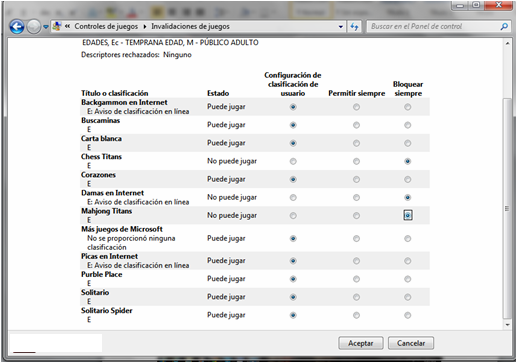This screenshot has height=363, width=517.
Task: Minimize the window
Action: pyautogui.click(x=461, y=5)
